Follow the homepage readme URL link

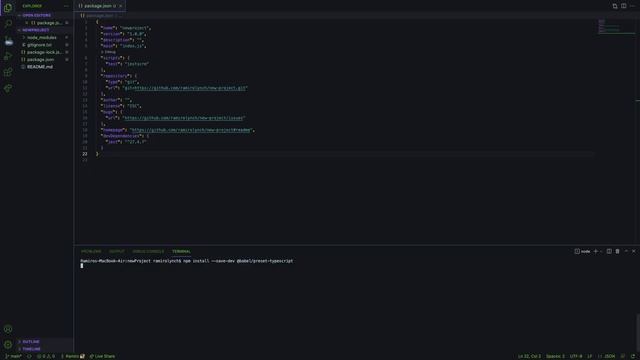(x=191, y=130)
